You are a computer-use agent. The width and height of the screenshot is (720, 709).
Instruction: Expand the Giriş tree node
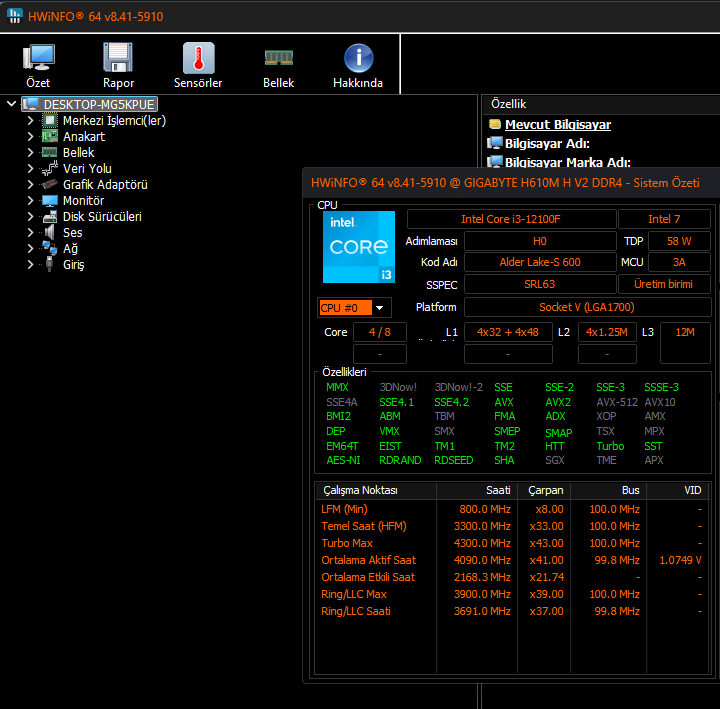30,264
